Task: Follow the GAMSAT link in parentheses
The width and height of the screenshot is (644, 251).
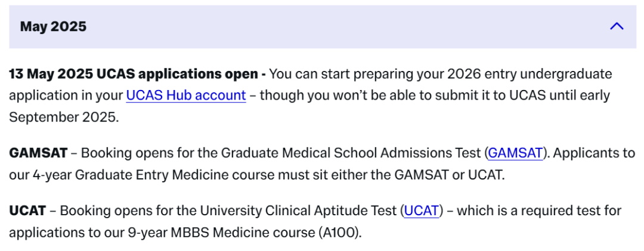Action: pyautogui.click(x=515, y=153)
